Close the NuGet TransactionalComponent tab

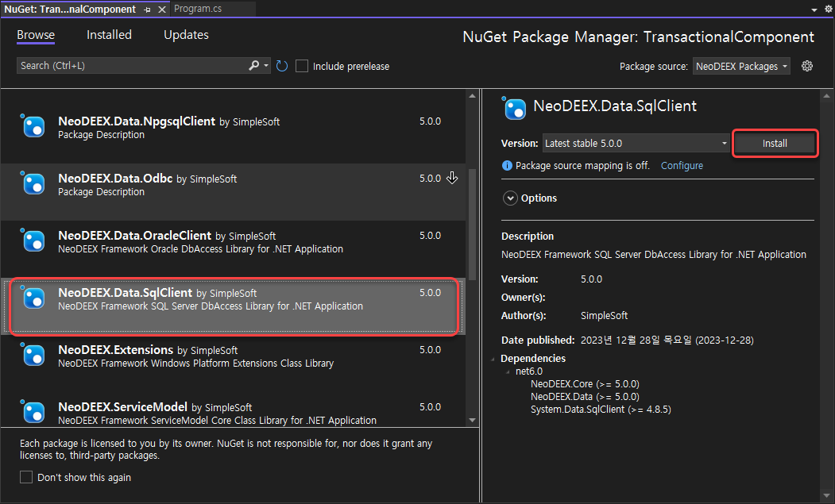click(x=162, y=10)
